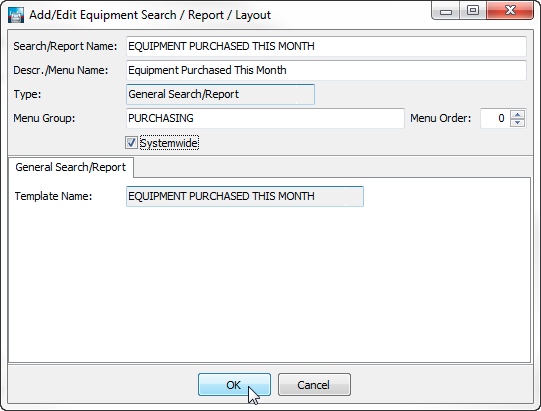541x411 pixels.
Task: Click the Systemwide checkbox label
Action: click(169, 143)
